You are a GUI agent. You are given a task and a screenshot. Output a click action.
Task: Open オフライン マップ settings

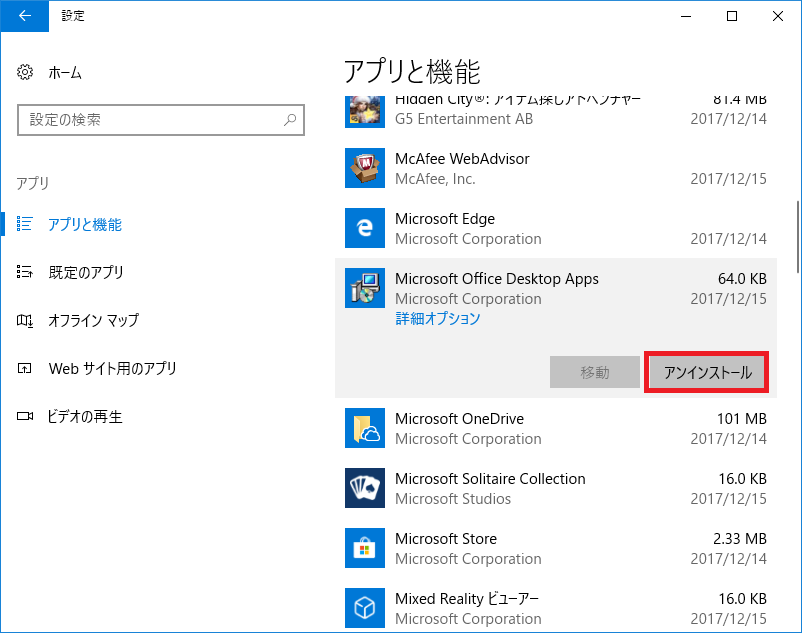[94, 320]
